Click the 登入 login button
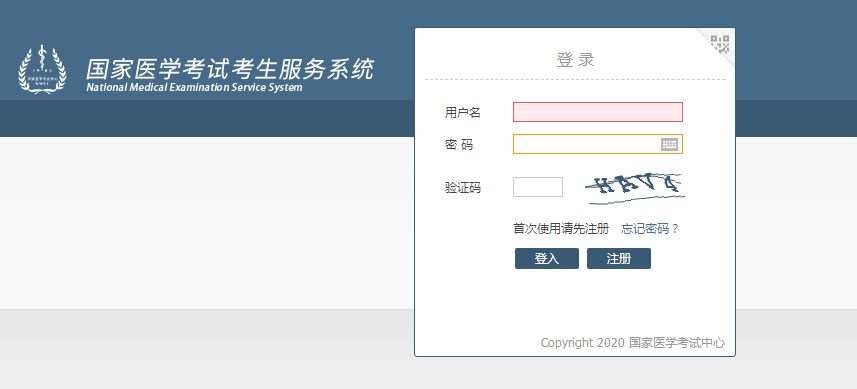 click(547, 258)
